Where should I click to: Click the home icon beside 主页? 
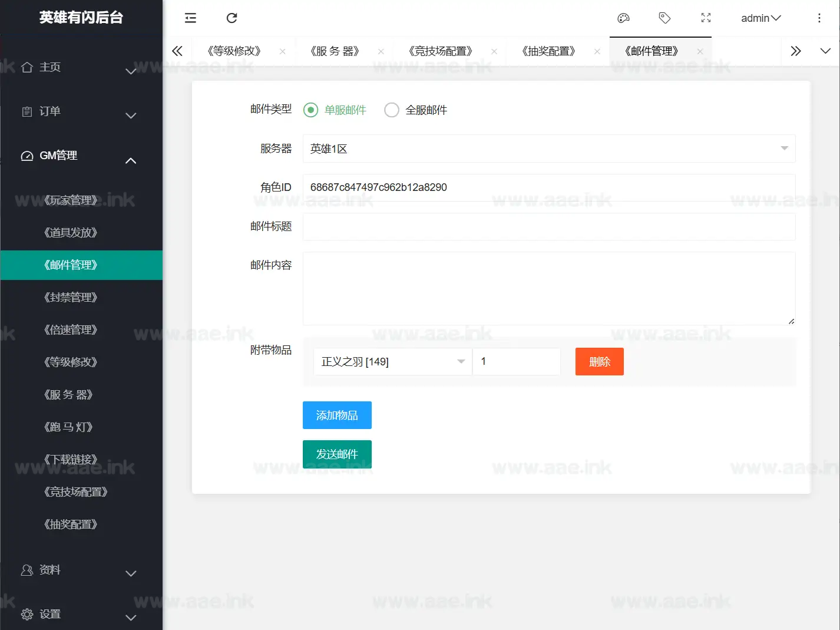[x=27, y=67]
